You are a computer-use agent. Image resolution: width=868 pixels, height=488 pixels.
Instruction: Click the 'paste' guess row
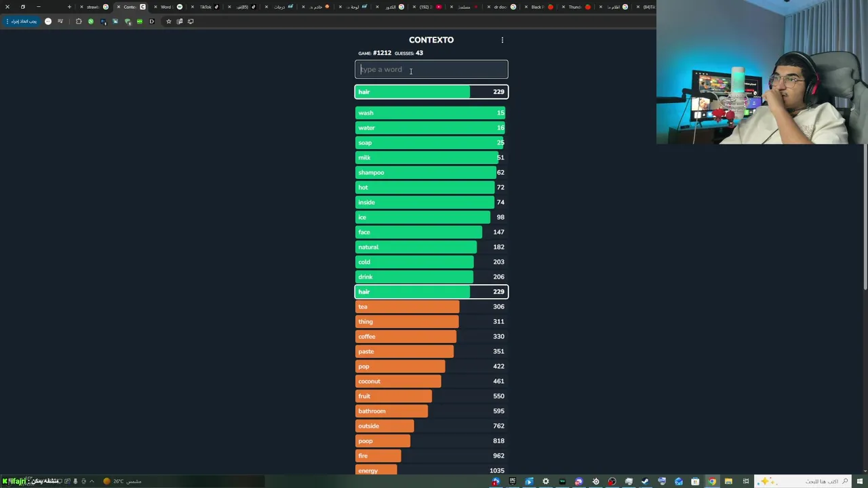[431, 351]
